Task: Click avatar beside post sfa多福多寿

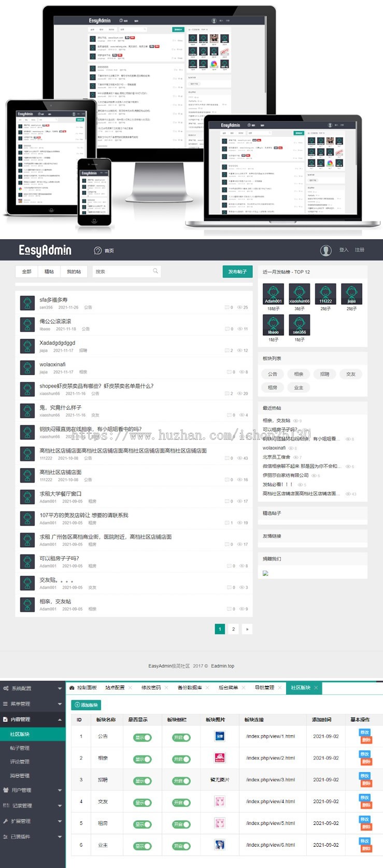Action: click(27, 303)
